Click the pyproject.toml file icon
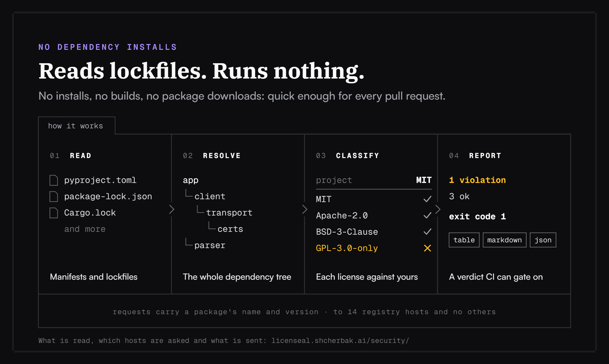The image size is (609, 364). point(54,180)
